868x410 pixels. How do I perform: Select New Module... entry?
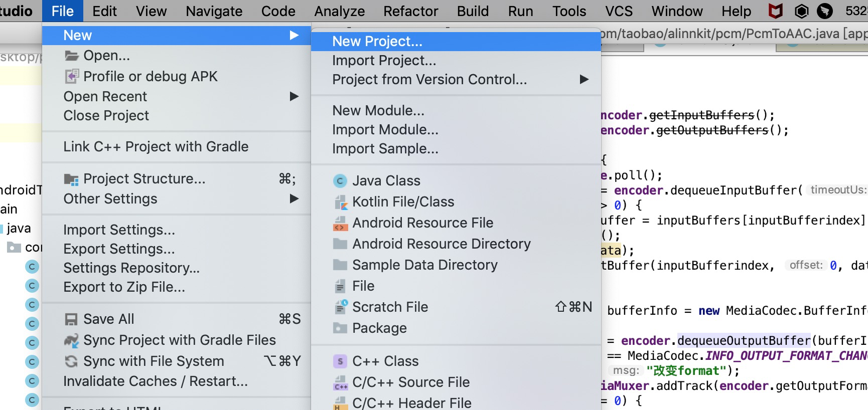coord(456,111)
